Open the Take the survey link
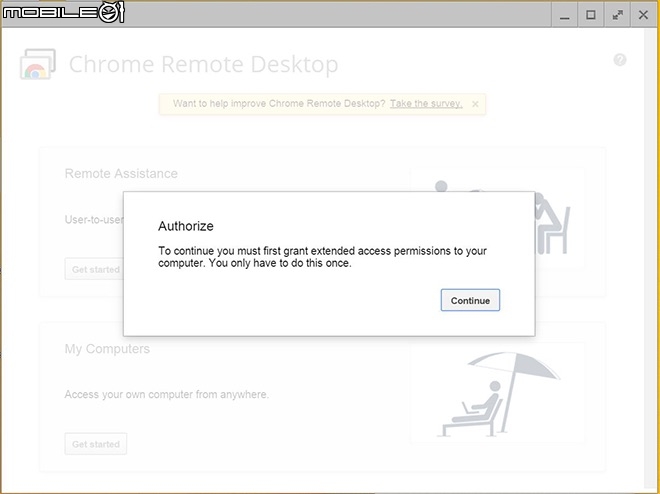This screenshot has height=494, width=660. (426, 104)
